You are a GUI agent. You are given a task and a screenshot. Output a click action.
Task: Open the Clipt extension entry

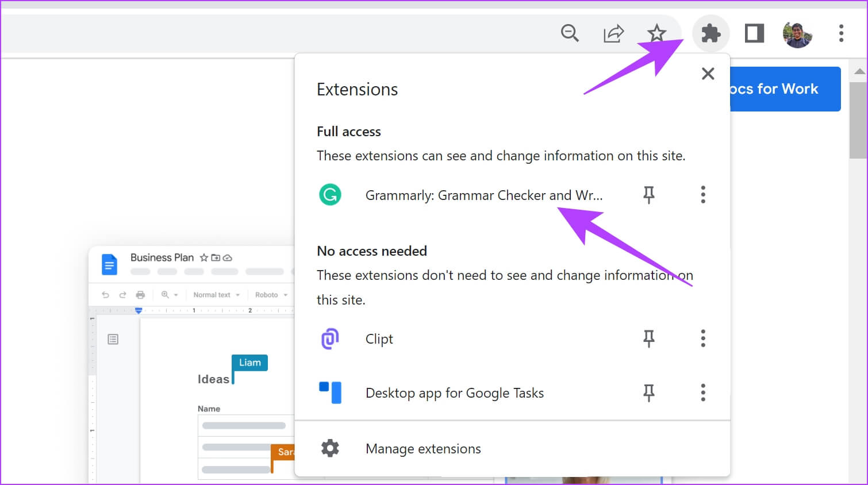(x=379, y=339)
